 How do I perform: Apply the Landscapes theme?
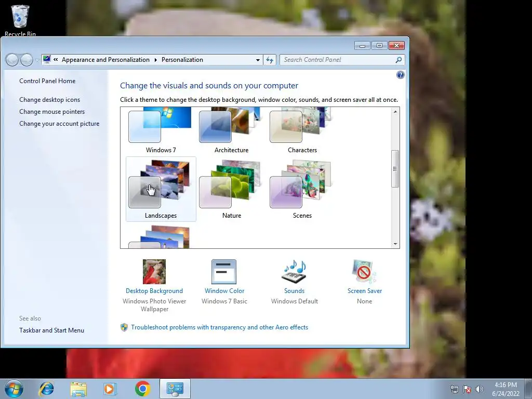161,189
